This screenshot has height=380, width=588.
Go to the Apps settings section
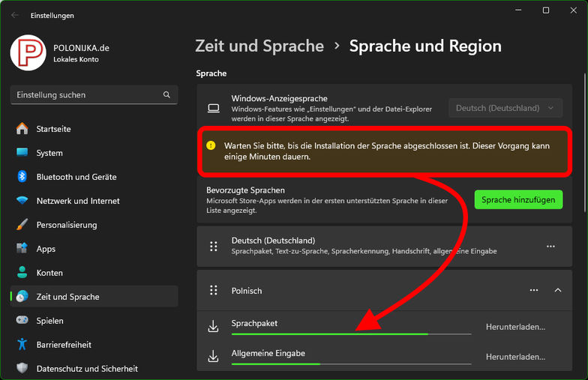[46, 249]
